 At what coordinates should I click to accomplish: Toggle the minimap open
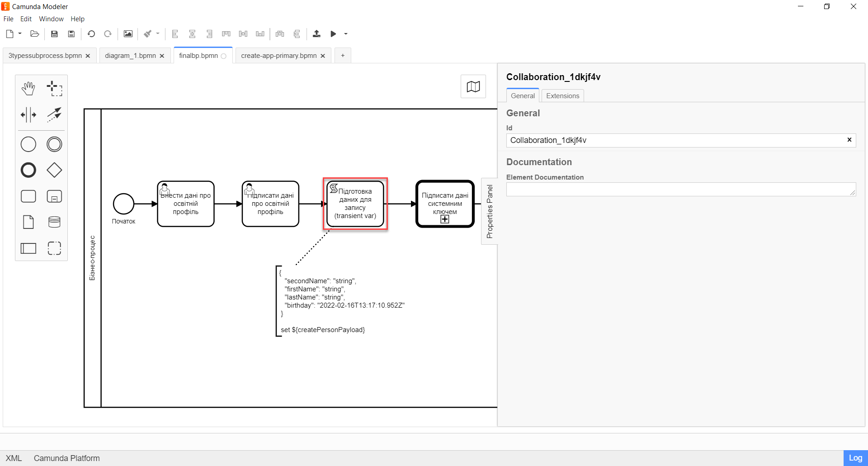pos(473,86)
